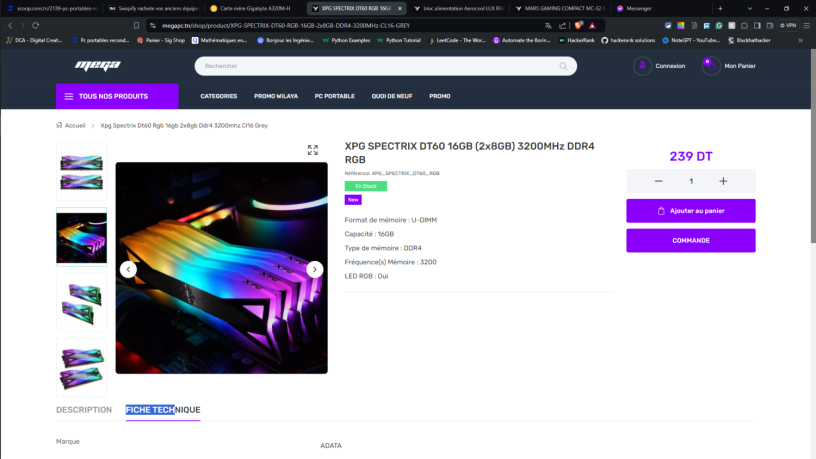The width and height of the screenshot is (816, 459).
Task: Switch to MARS GAMING COMPACT tab
Action: [561, 8]
